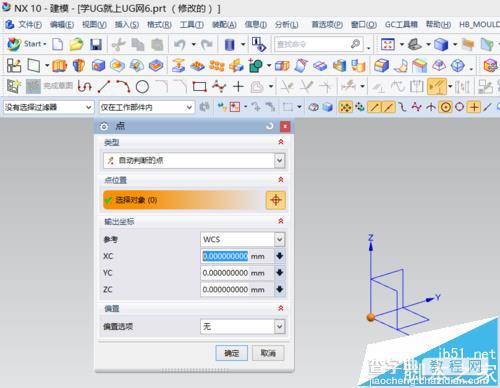Open the Help(H) menu
500x388 pixels.
click(x=438, y=24)
